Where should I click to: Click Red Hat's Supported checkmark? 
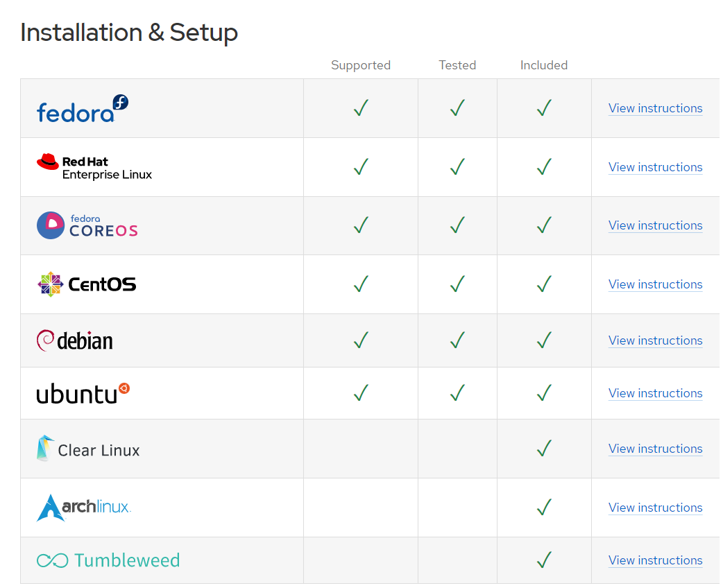pos(361,167)
